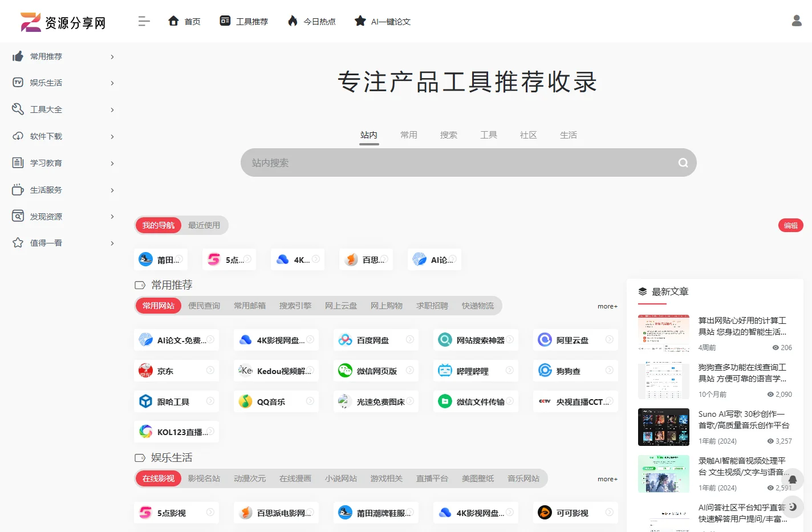Toggle night mode moon floating button
812x532 pixels.
(x=793, y=506)
